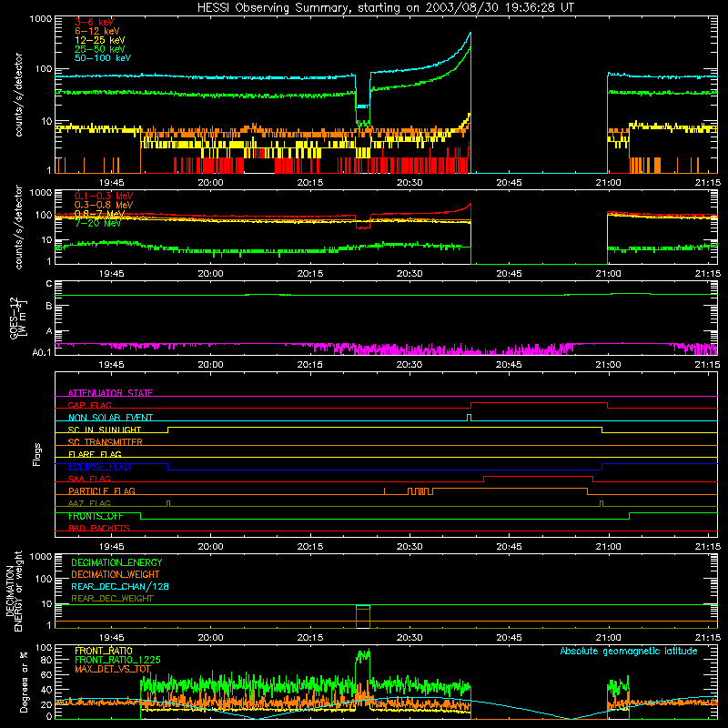This screenshot has width=728, height=728.
Task: Click the 7-20 MeV legend label
Action: pos(97,223)
